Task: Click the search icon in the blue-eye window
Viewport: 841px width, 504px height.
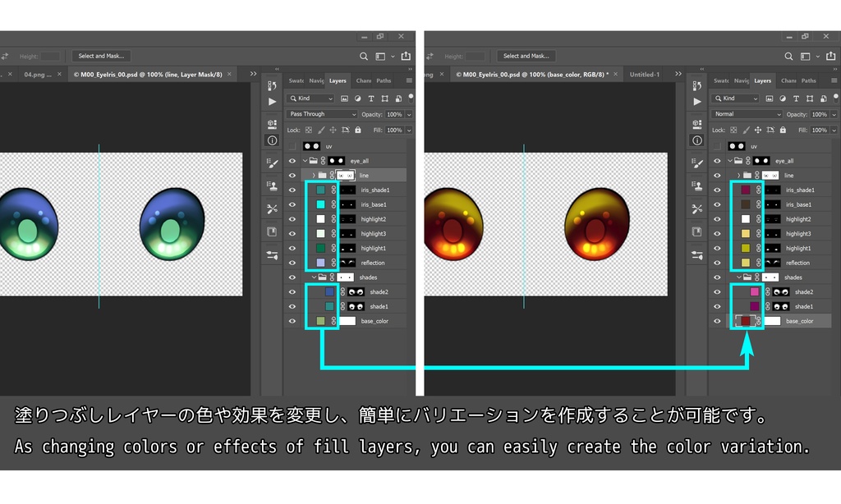Action: 364,57
